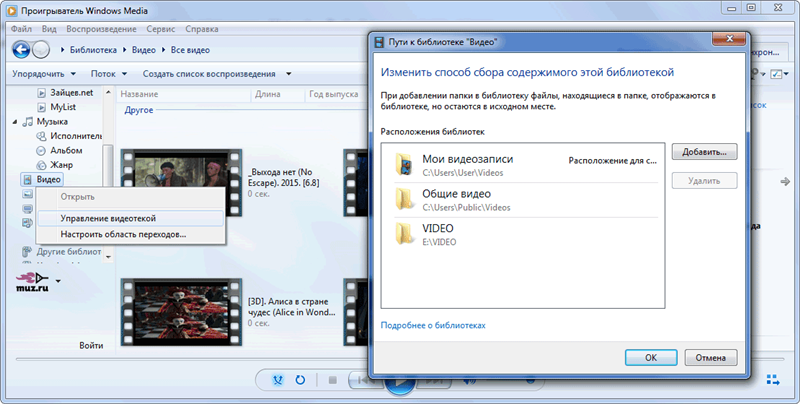Screen dimensions: 800x404
Task: Click the "Добавить..." button
Action: tap(704, 152)
